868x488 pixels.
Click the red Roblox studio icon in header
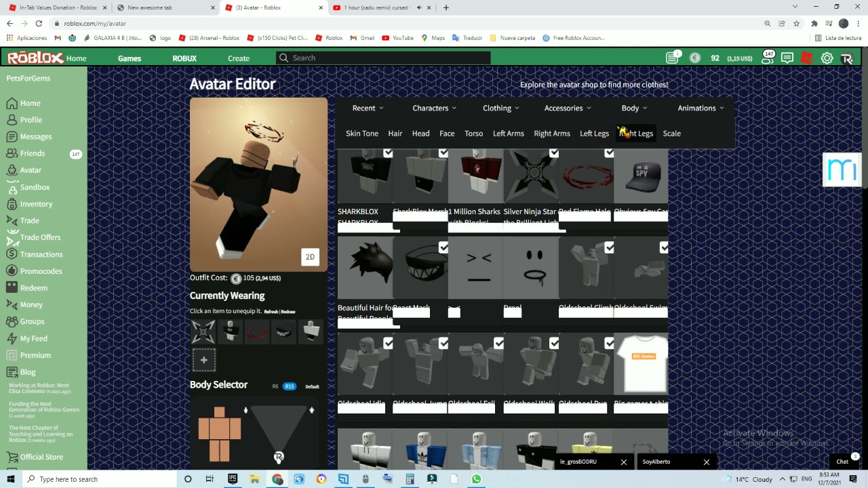pos(807,58)
